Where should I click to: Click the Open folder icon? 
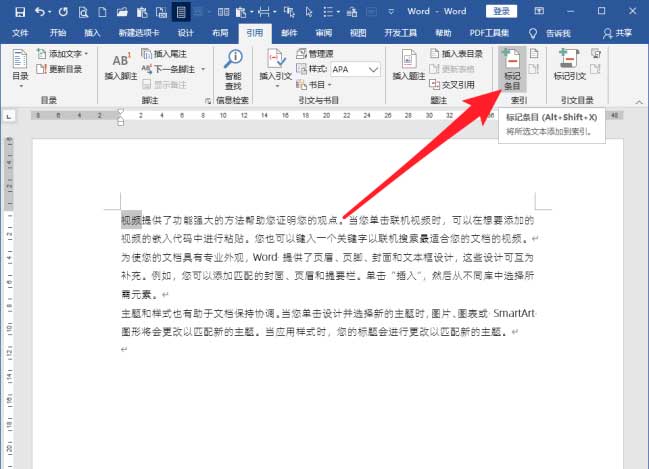tap(122, 12)
